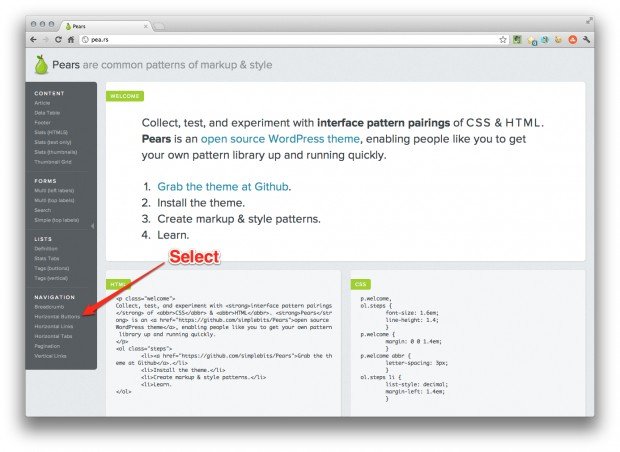Open Tags (buttons) pattern

[x=52, y=268]
